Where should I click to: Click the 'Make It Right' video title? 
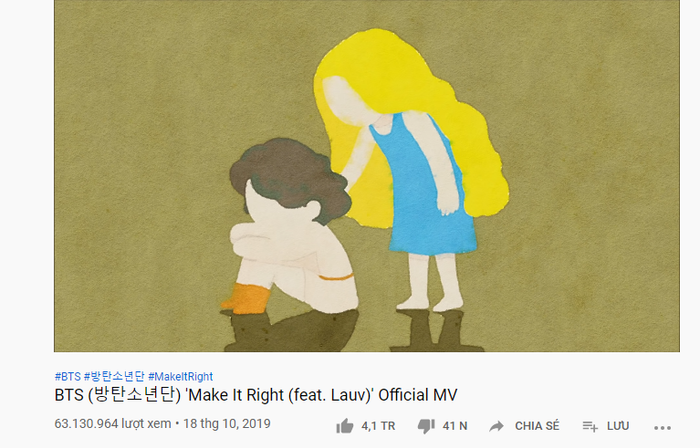tap(256, 395)
